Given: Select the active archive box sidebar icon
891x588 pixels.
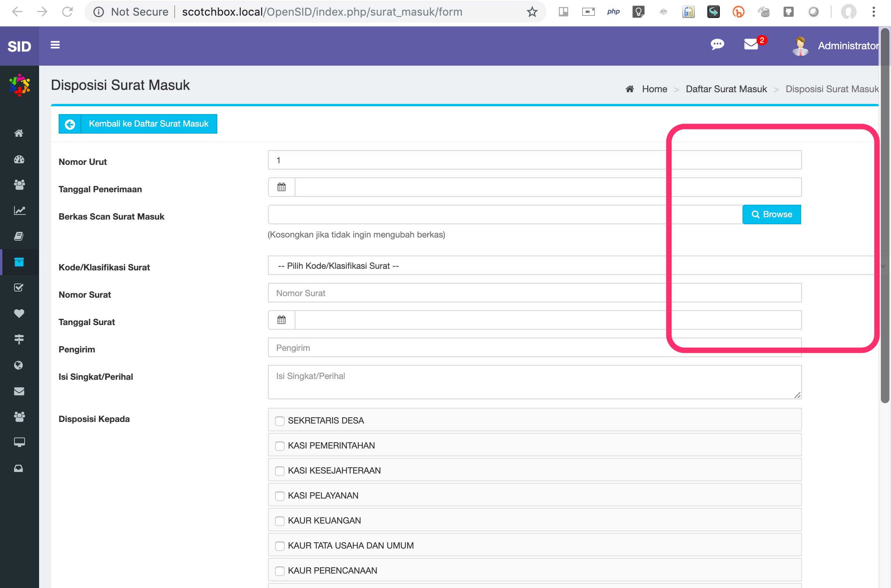Looking at the screenshot, I should tap(19, 262).
